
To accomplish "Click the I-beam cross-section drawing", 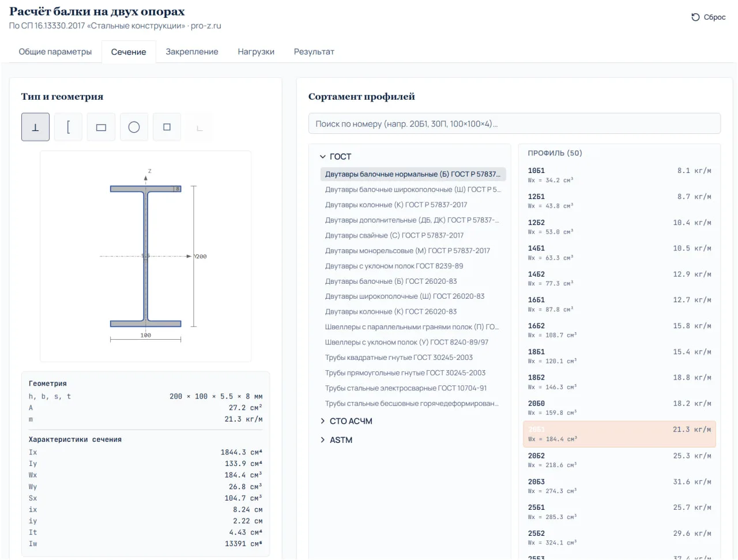I will pyautogui.click(x=146, y=256).
